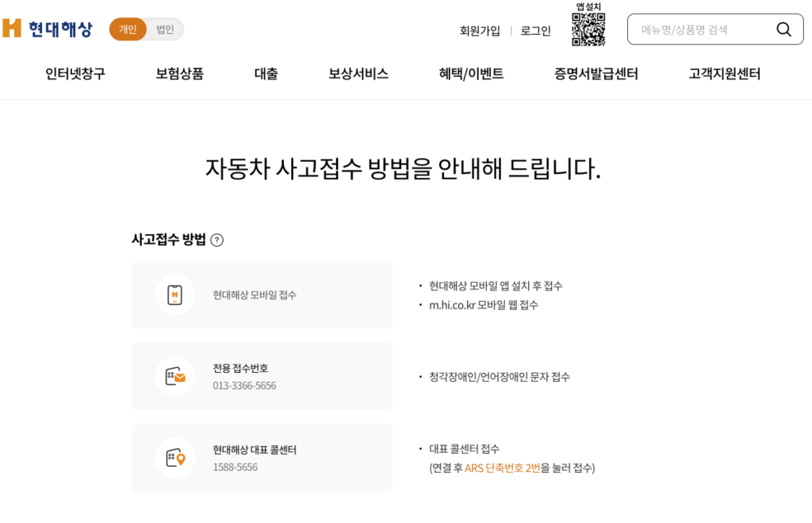Viewport: 812px width, 523px height.
Task: Click the 현대해상 H logo
Action: coord(48,29)
